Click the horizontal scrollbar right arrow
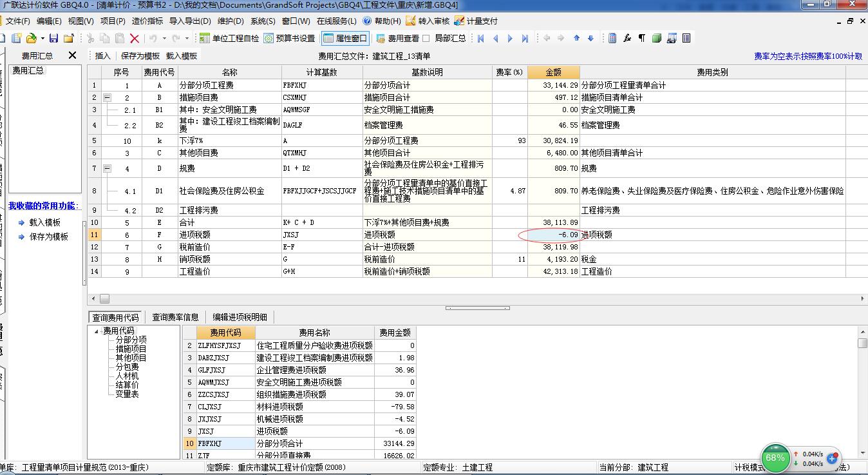868x475 pixels. [x=862, y=298]
